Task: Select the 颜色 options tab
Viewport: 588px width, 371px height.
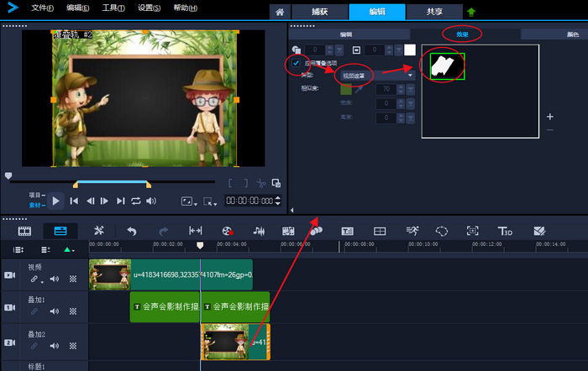Action: [572, 34]
